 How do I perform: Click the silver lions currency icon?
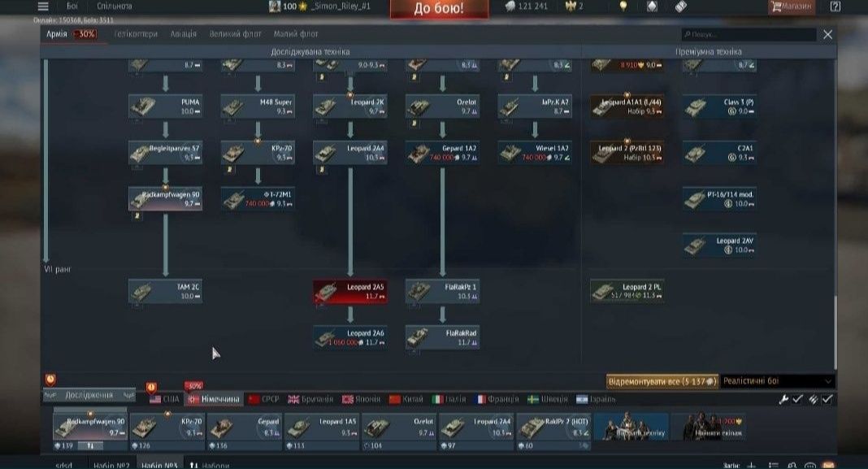tap(510, 6)
